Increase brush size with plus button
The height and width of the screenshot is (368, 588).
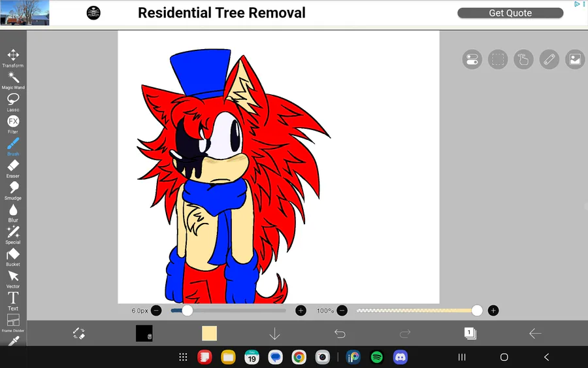301,310
